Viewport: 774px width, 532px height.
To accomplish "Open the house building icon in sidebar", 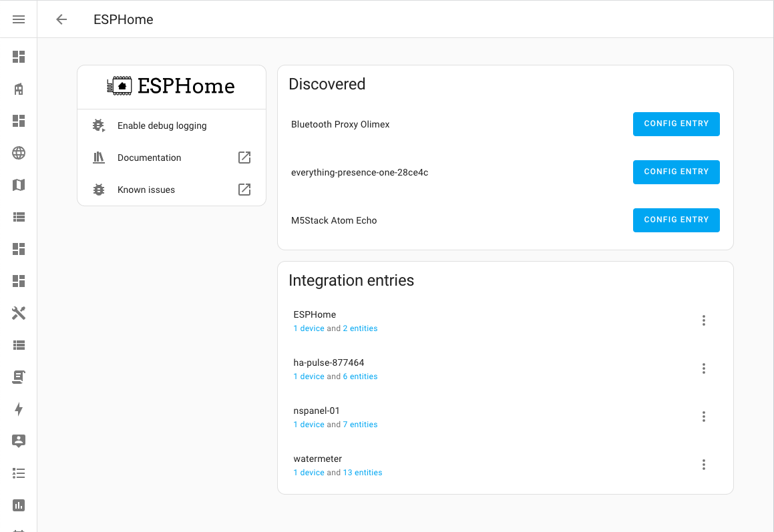I will [x=19, y=89].
